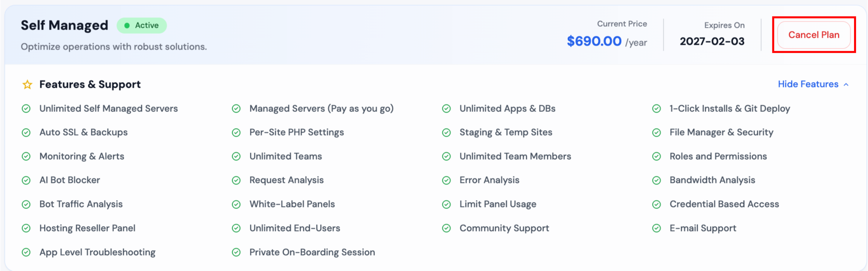868x271 pixels.
Task: Click the chevron beside Hide Features
Action: coord(846,85)
